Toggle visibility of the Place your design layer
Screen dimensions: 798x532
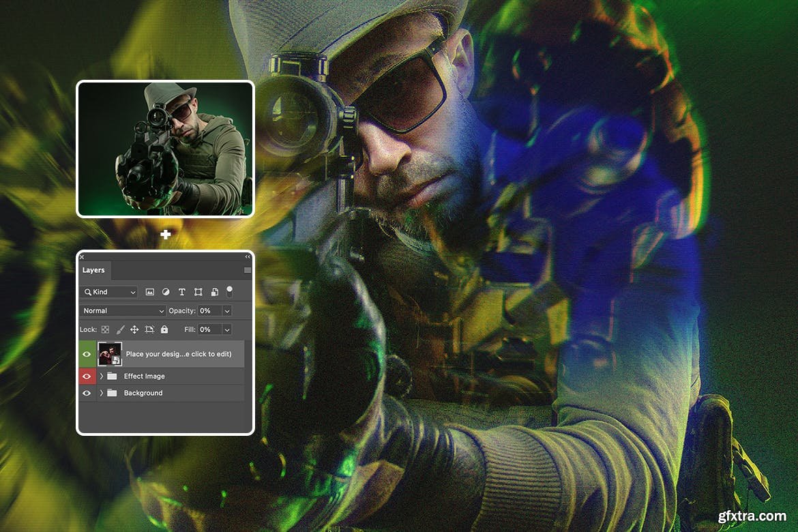87,354
